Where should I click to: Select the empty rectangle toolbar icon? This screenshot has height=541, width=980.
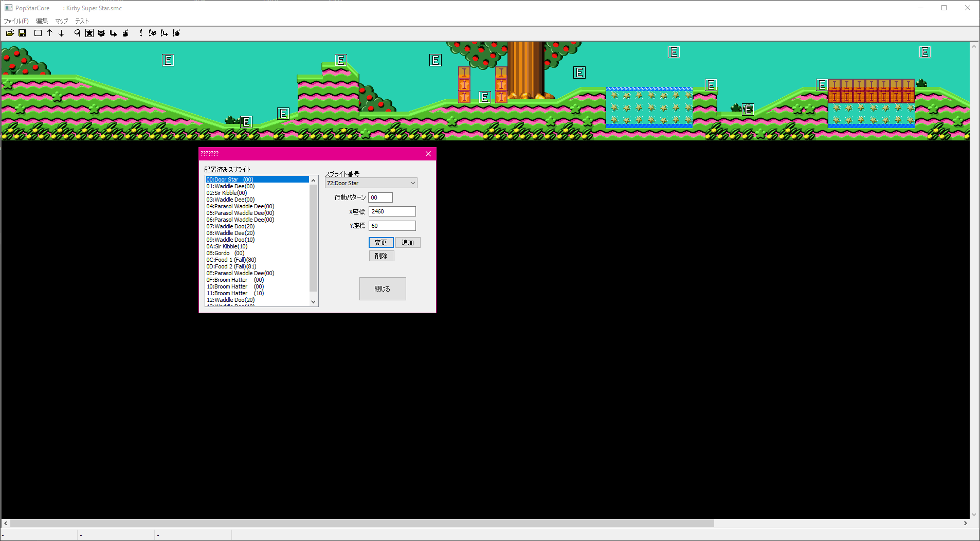click(38, 33)
